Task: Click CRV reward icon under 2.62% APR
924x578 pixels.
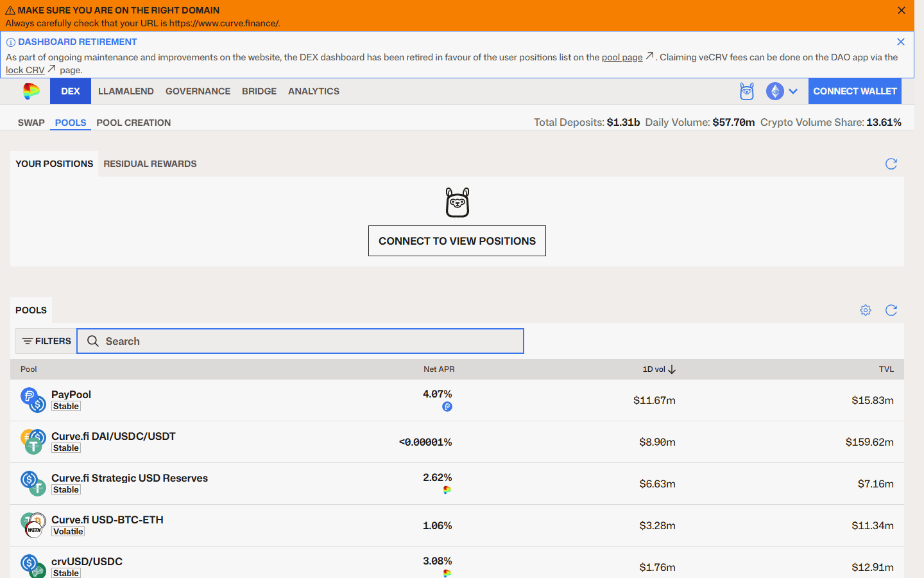Action: point(447,490)
